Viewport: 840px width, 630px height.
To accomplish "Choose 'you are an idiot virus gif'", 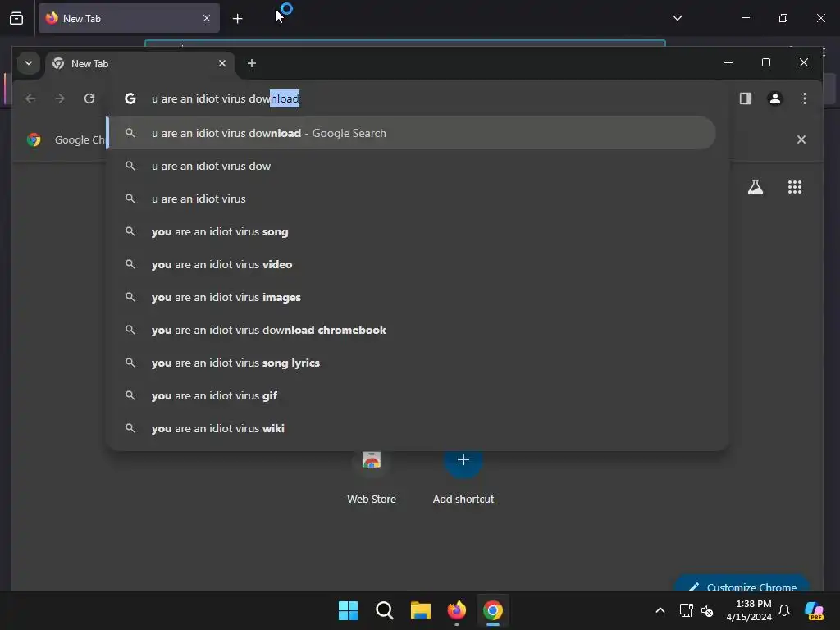I will (x=412, y=395).
